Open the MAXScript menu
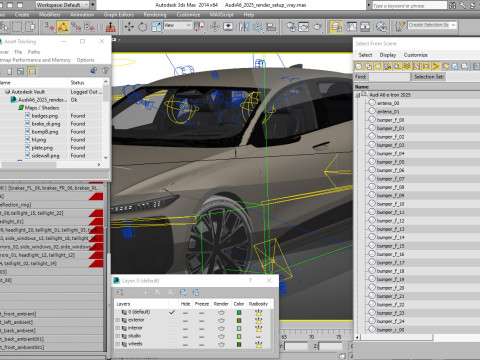The width and height of the screenshot is (480, 360). pos(221,15)
